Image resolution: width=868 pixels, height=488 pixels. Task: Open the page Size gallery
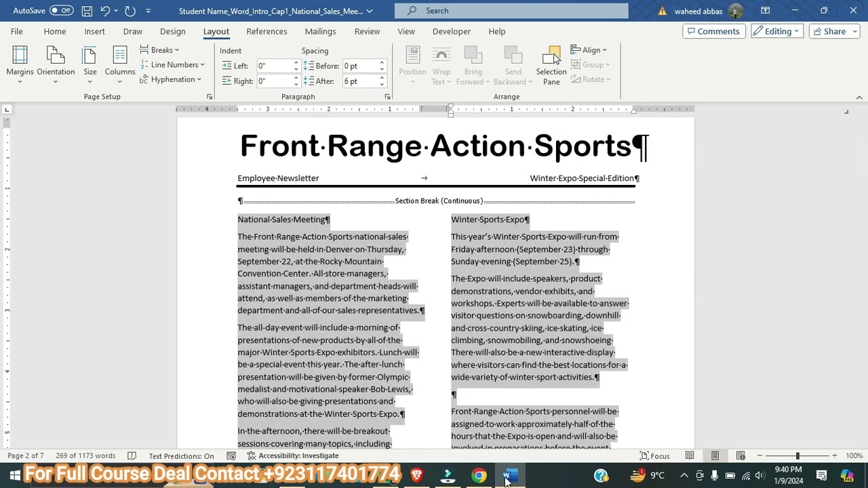90,65
